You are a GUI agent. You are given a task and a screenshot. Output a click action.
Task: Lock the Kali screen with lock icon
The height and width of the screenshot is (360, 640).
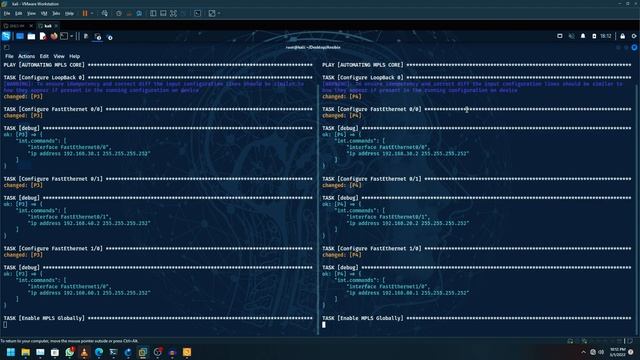click(x=622, y=36)
